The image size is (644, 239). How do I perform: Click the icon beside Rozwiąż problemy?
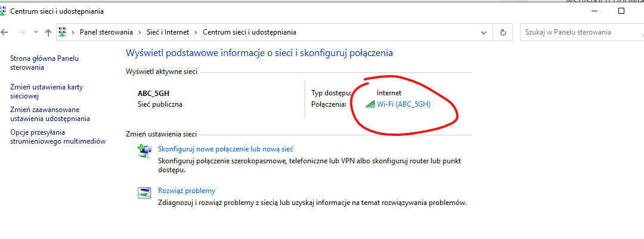[x=144, y=193]
